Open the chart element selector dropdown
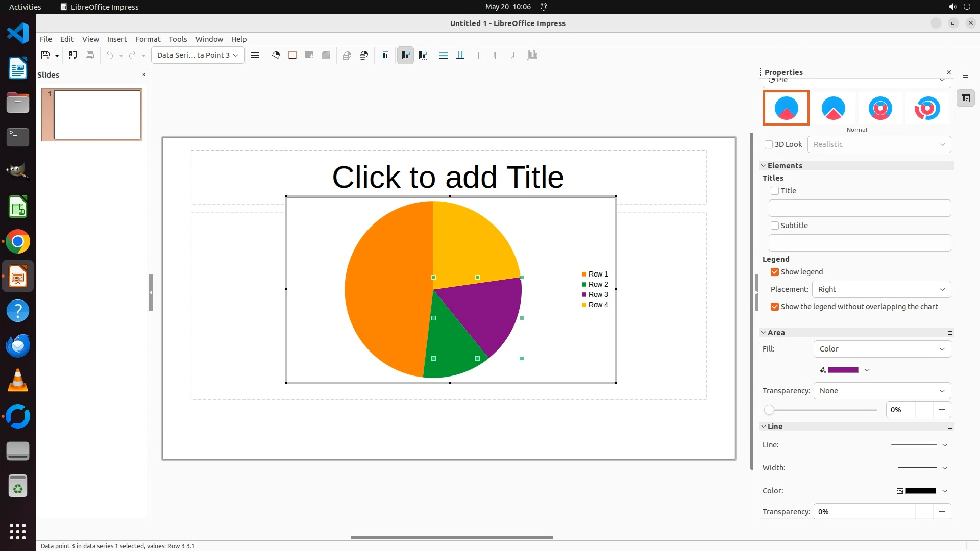Screen dimensions: 980x551 pos(198,55)
